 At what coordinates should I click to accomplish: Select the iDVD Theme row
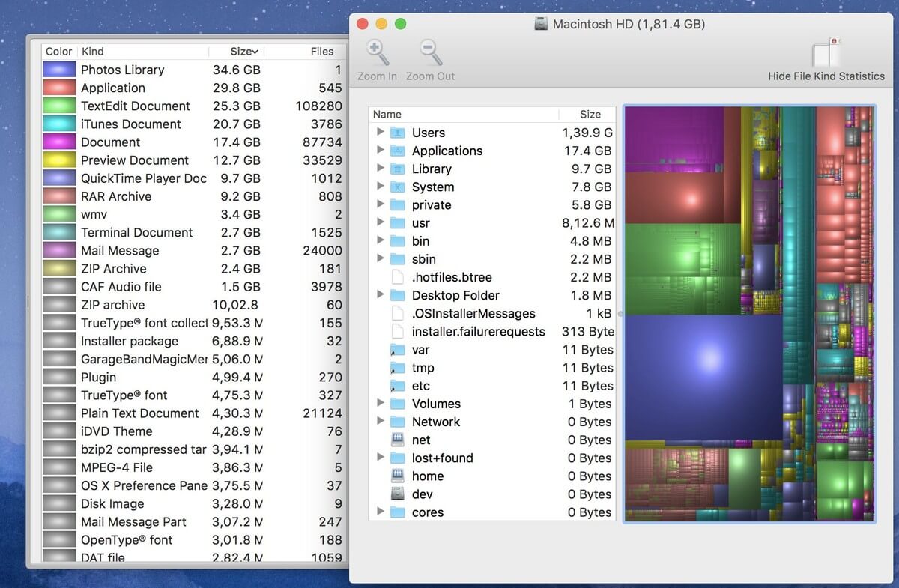coord(195,431)
